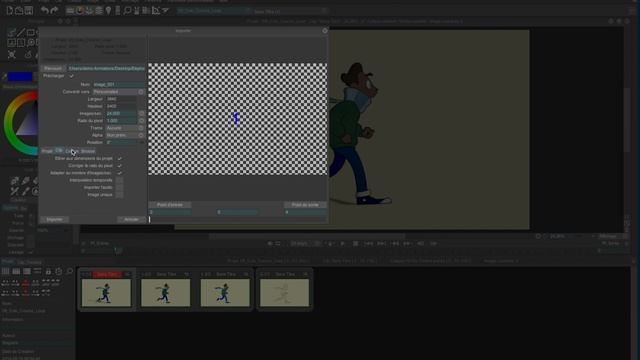Select the Projet tab in bottom panel

pyautogui.click(x=7, y=262)
